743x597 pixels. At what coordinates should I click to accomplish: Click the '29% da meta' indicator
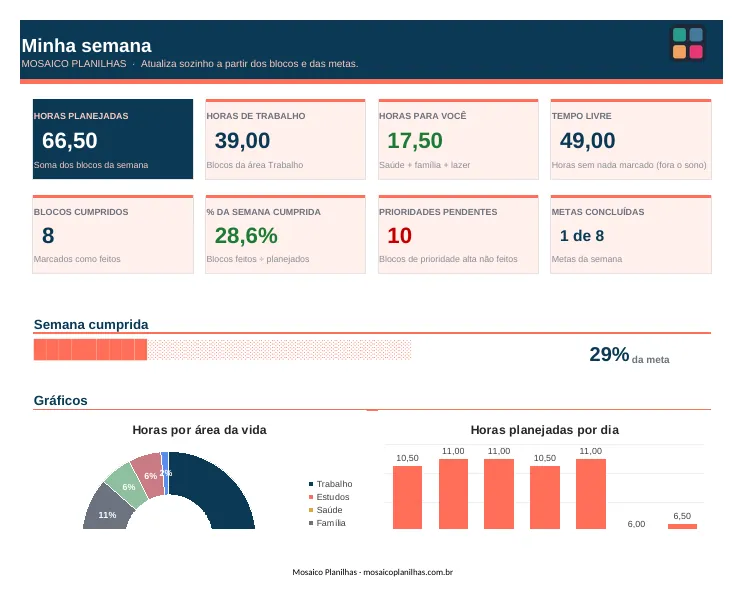coord(629,355)
